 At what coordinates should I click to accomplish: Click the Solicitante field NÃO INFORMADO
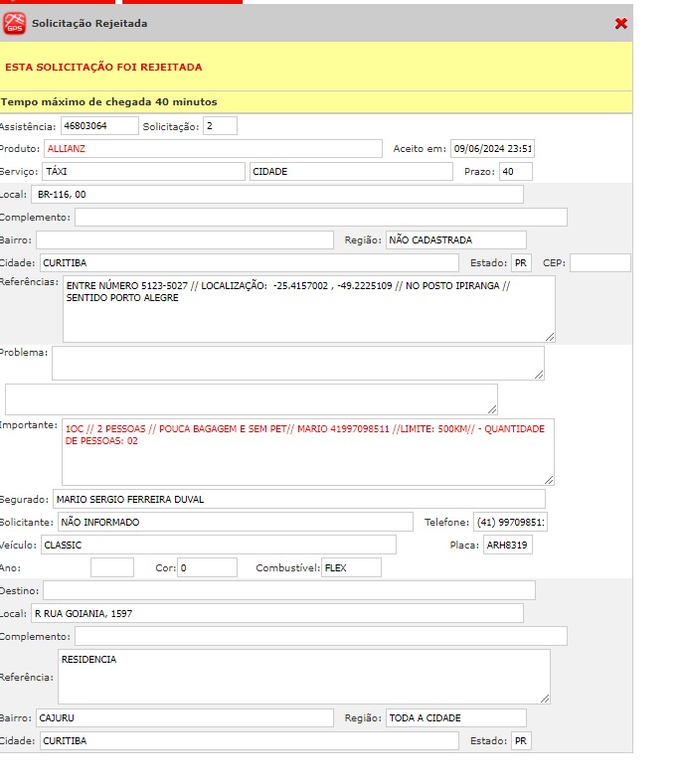pos(236,523)
